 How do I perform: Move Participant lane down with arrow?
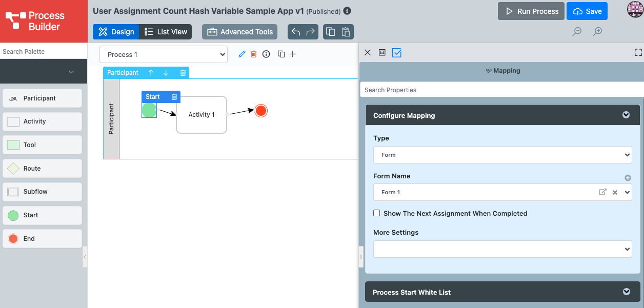166,73
